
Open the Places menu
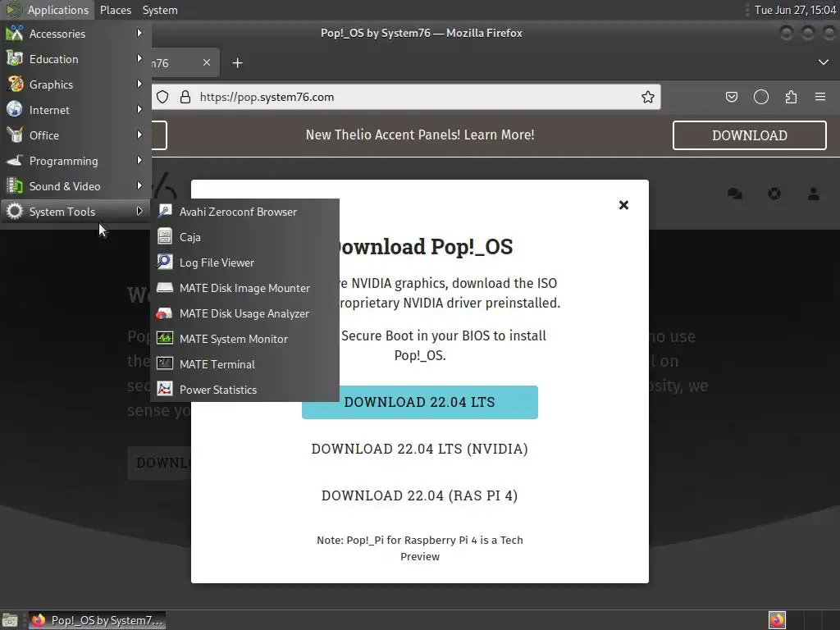tap(115, 10)
